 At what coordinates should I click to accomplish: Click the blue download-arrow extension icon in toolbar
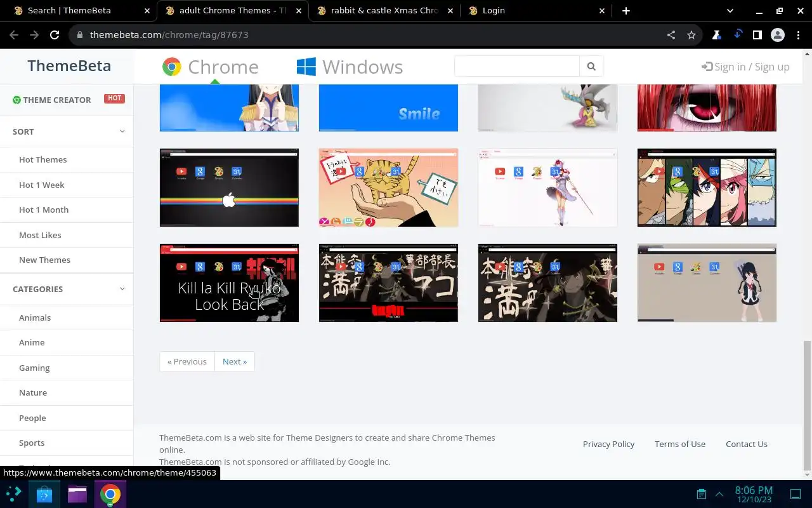coord(737,35)
